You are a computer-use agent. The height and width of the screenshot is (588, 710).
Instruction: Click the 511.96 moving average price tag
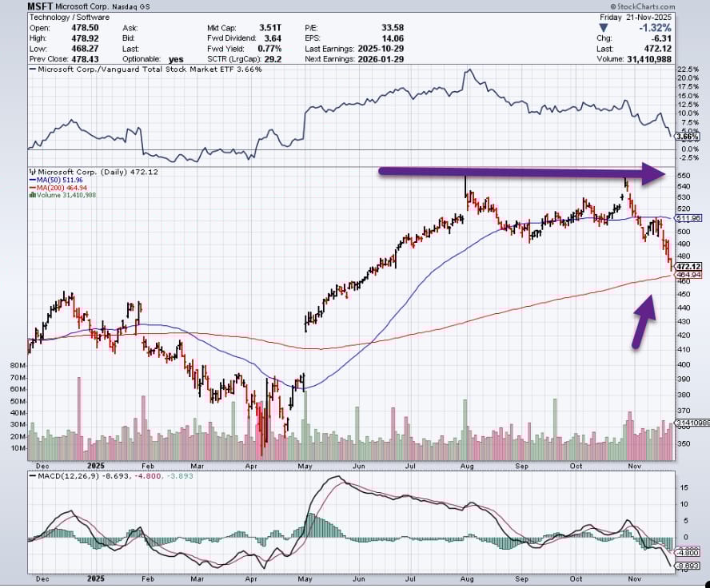pyautogui.click(x=688, y=218)
